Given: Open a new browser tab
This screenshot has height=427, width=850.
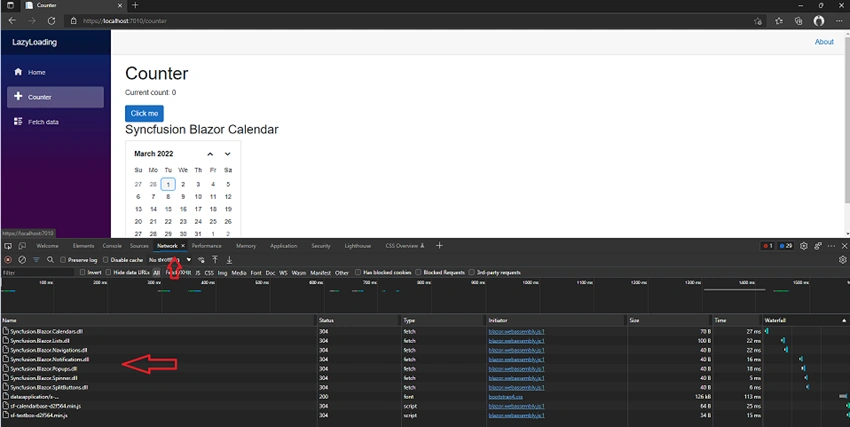Looking at the screenshot, I should (x=135, y=5).
